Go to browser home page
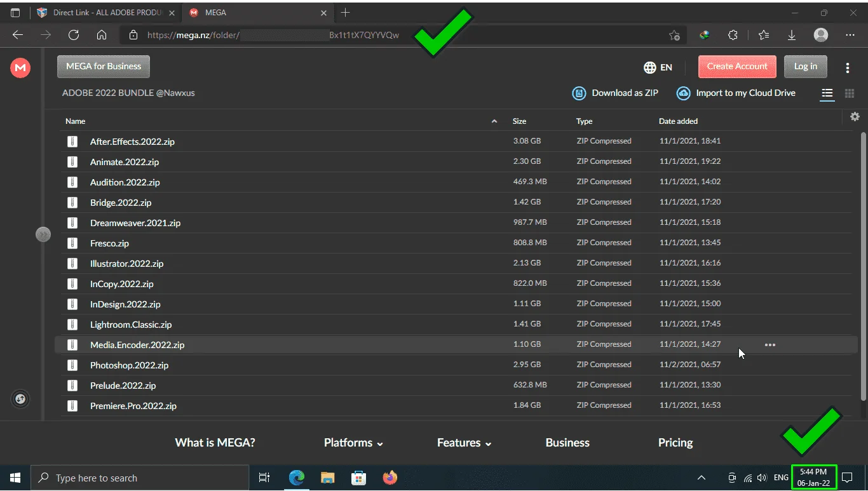Screen dimensions: 868x491 coord(102,36)
